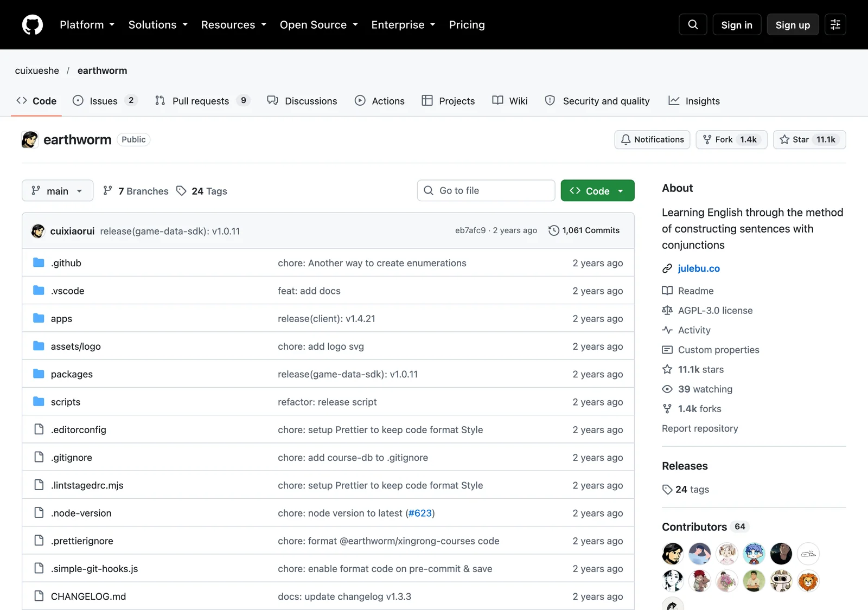Click the earthworm repository avatar image
This screenshot has width=868, height=610.
point(30,139)
